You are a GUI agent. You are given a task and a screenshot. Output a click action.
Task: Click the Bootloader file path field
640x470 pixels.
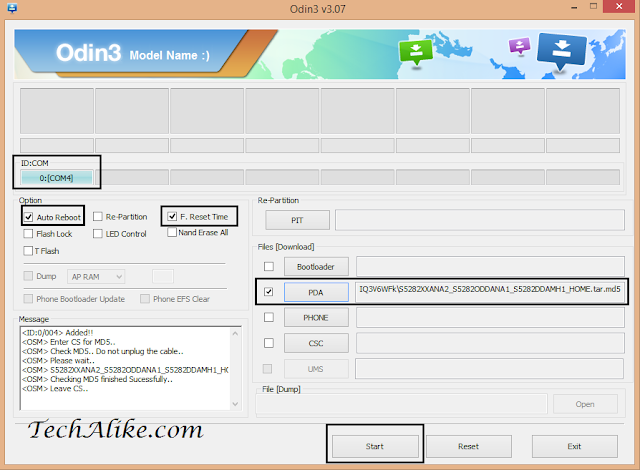490,266
